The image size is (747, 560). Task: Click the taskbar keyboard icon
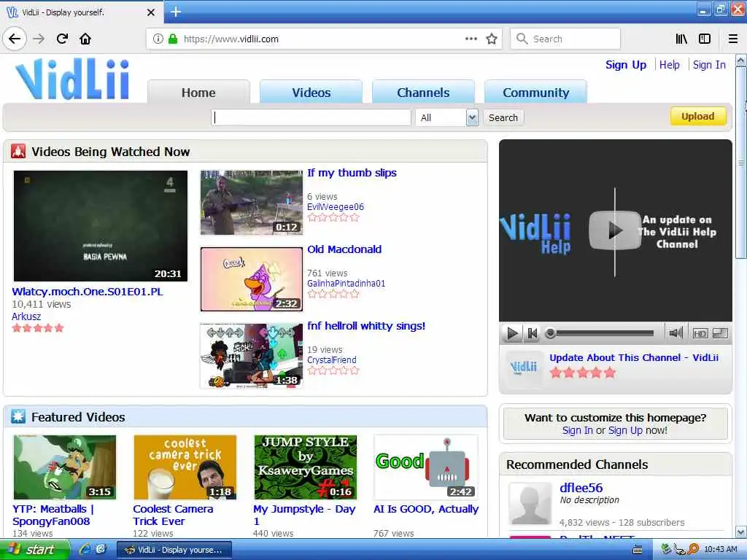point(637,550)
